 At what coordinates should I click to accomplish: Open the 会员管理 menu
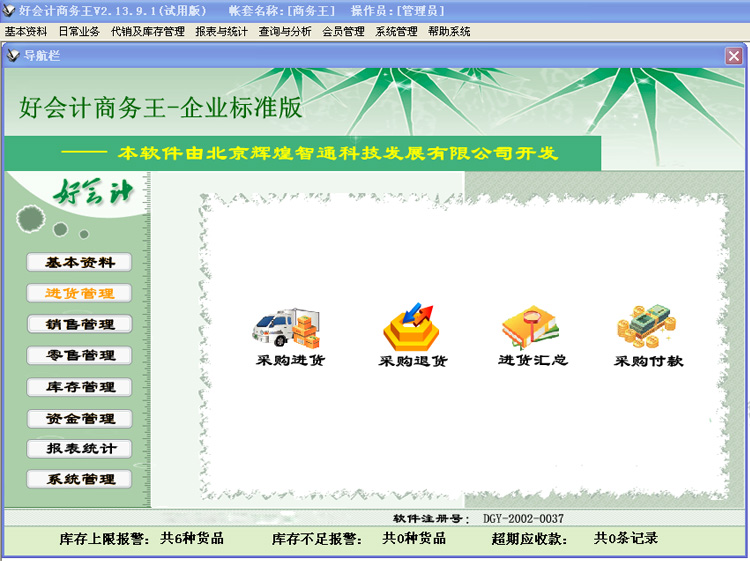click(343, 32)
